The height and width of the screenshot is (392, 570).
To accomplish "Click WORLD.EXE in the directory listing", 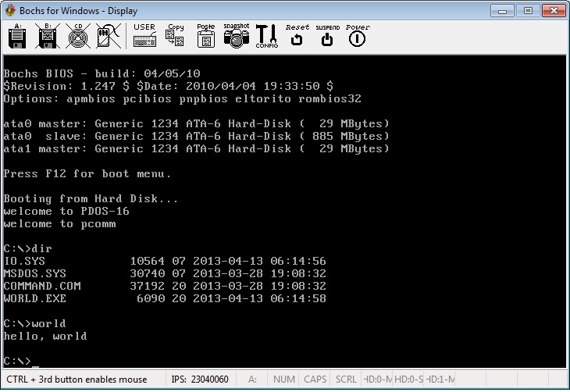I will click(x=34, y=298).
